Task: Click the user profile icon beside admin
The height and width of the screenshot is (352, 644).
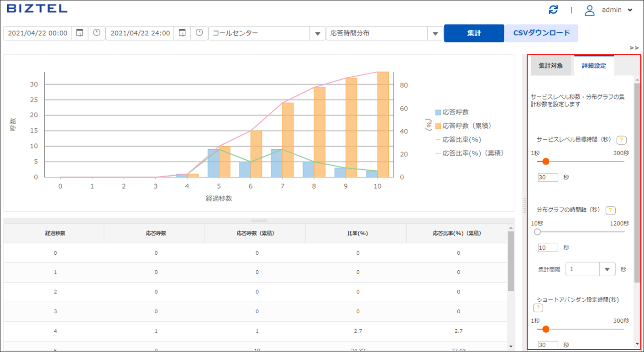Action: pos(590,10)
